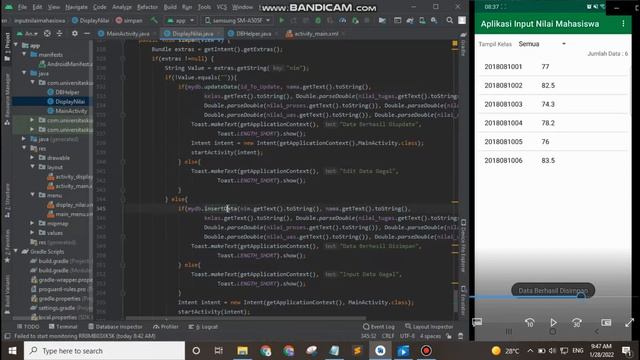Open the Event Log panel

tap(379, 327)
